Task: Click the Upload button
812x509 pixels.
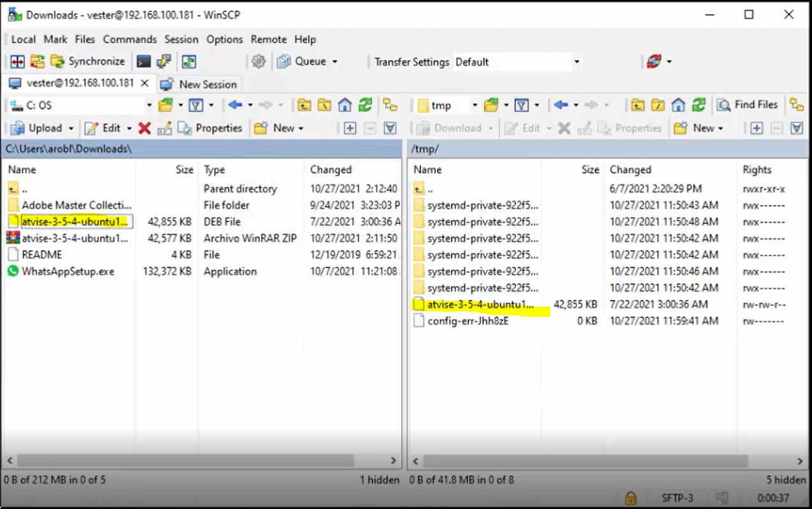Action: 37,128
